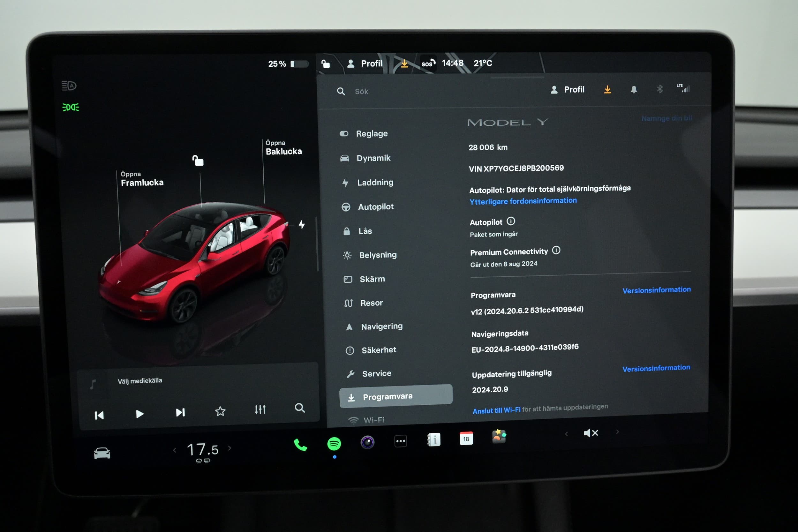Play the media with the play button
This screenshot has height=532, width=798.
pos(139,414)
